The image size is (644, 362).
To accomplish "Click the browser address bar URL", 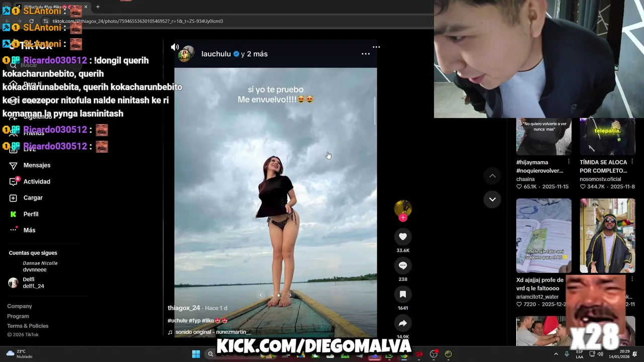I will (137, 21).
